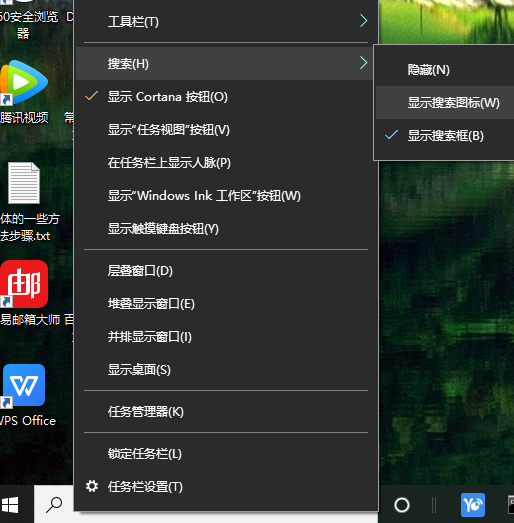Uncheck 显示 Cortana 按钮(O)

[226, 97]
